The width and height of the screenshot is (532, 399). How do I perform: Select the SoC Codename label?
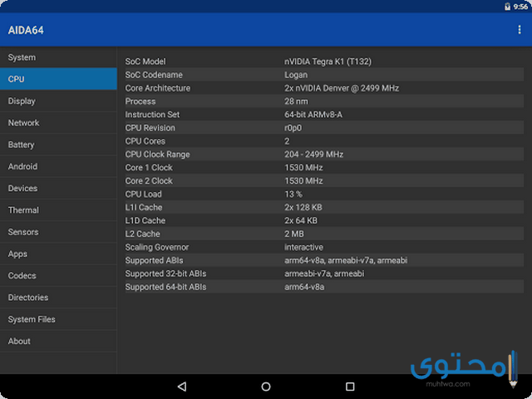click(x=154, y=75)
